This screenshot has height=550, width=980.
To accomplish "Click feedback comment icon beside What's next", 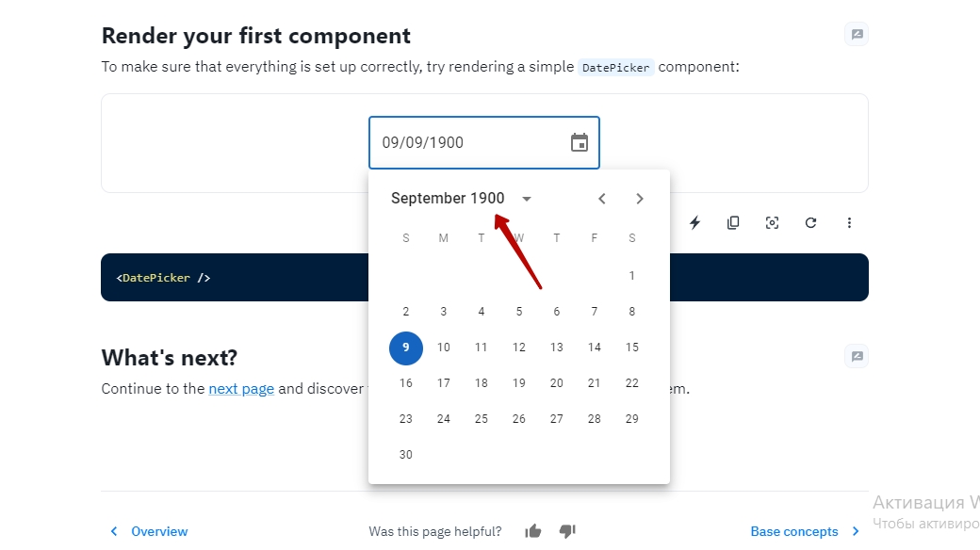I will (857, 356).
